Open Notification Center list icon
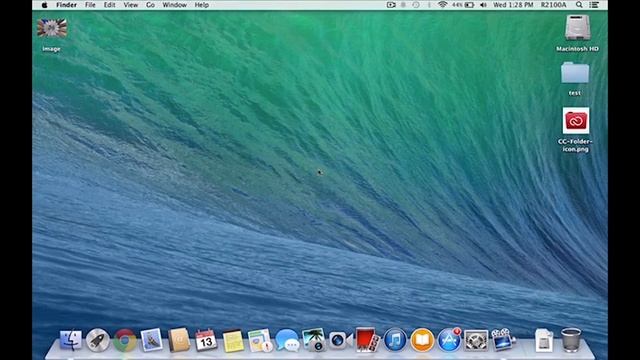Viewport: 640px width, 360px height. (594, 5)
